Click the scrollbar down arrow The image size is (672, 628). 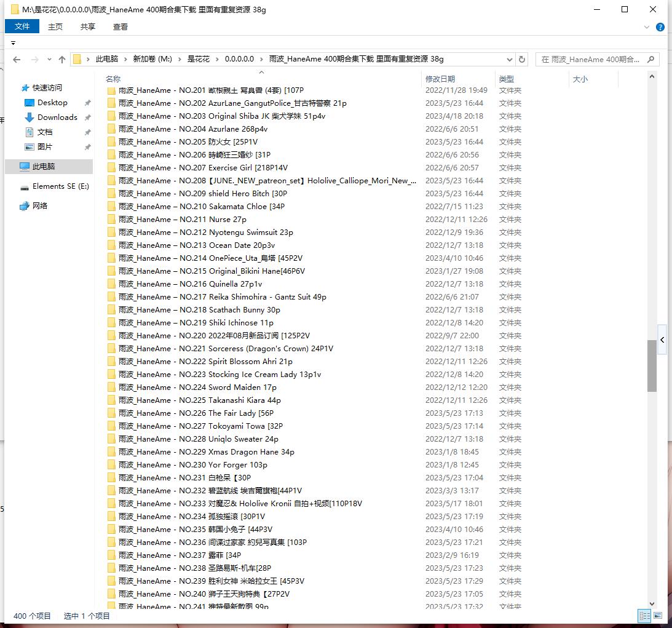[x=652, y=603]
